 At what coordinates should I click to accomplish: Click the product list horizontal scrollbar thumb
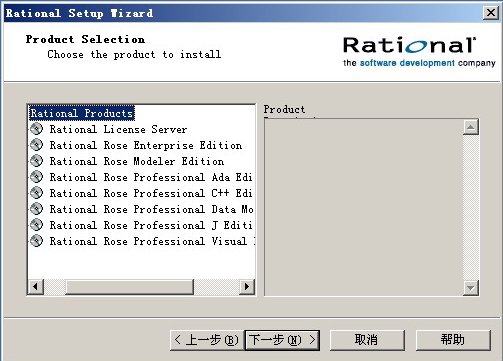click(129, 287)
